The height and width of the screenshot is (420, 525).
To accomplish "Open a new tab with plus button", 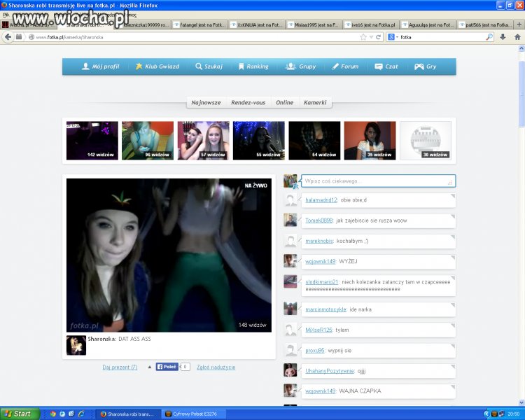I will (519, 24).
